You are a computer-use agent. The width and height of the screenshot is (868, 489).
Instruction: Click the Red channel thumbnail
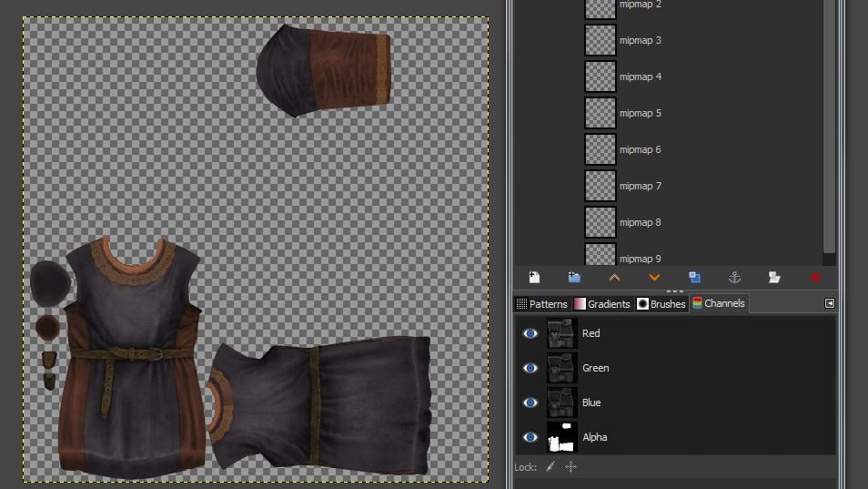point(562,333)
